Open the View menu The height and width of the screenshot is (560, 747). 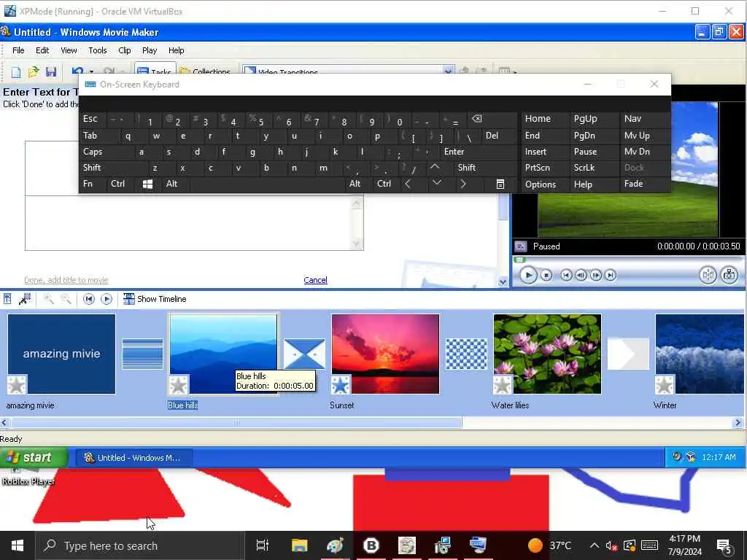pyautogui.click(x=69, y=50)
